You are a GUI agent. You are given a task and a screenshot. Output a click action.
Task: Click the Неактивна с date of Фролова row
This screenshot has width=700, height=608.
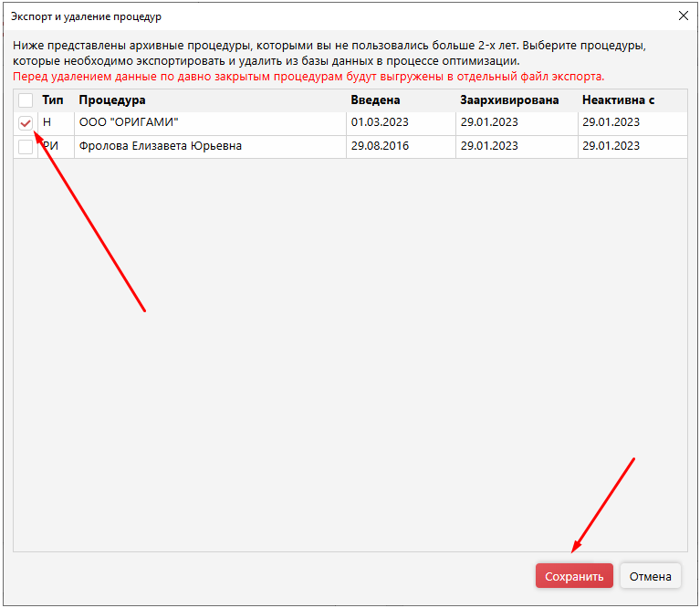coord(611,146)
